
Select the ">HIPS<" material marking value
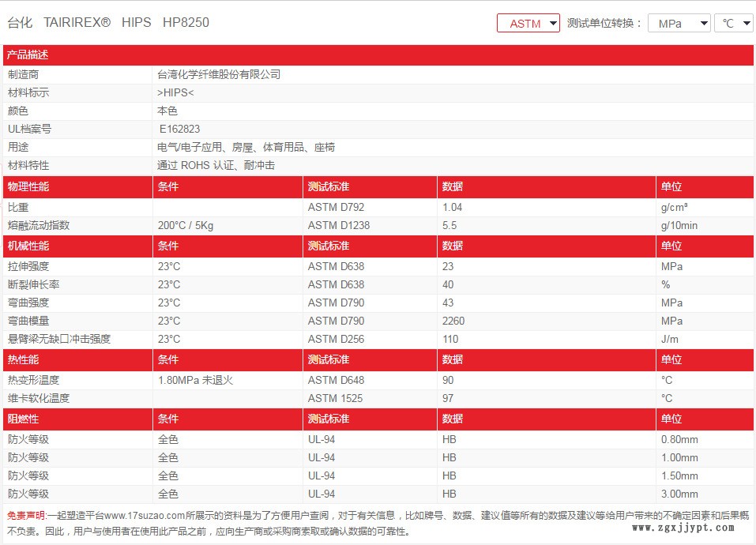click(175, 92)
